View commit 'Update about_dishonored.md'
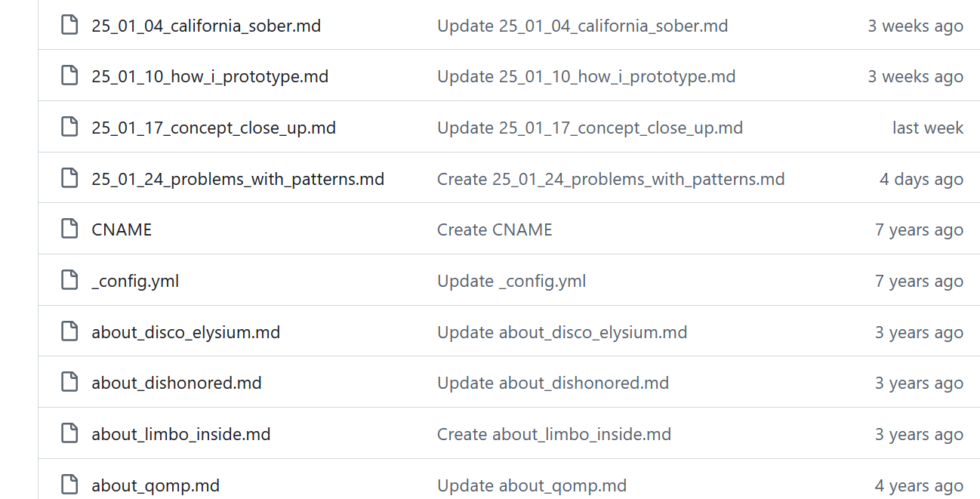This screenshot has height=499, width=980. (x=553, y=383)
